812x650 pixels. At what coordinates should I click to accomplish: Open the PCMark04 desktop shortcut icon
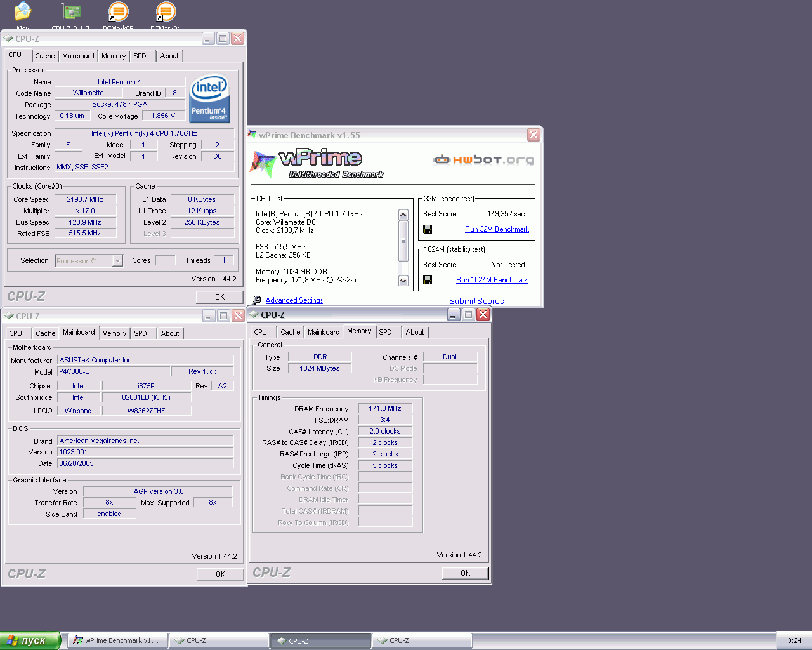[166, 11]
